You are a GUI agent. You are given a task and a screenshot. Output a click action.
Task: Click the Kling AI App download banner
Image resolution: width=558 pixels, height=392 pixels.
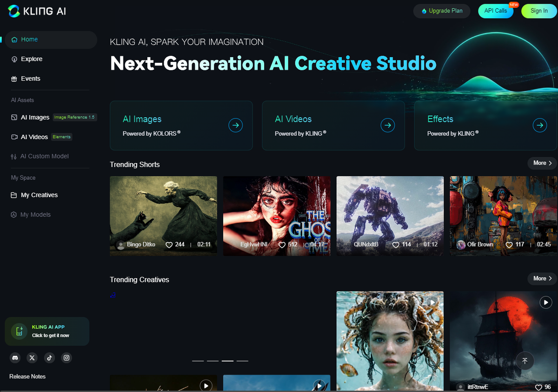click(x=47, y=331)
